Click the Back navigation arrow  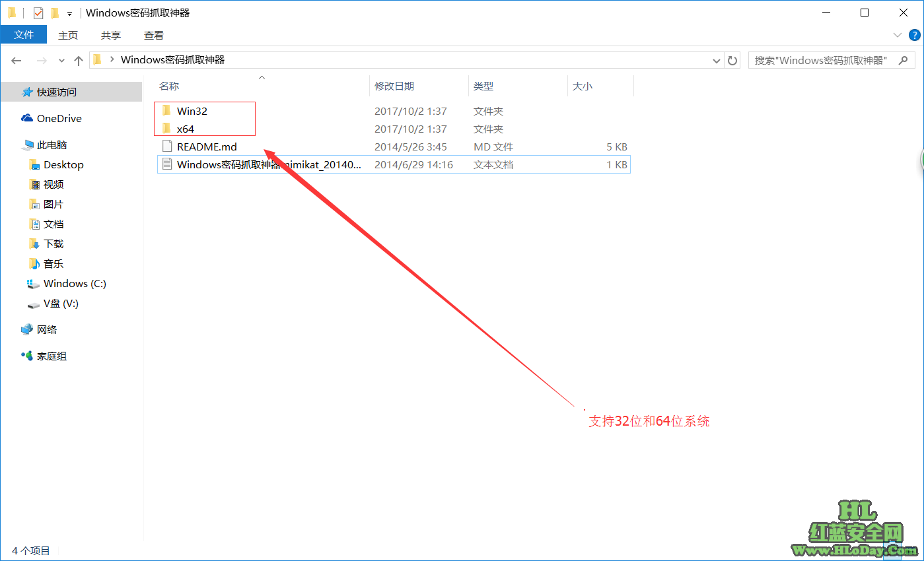(17, 60)
